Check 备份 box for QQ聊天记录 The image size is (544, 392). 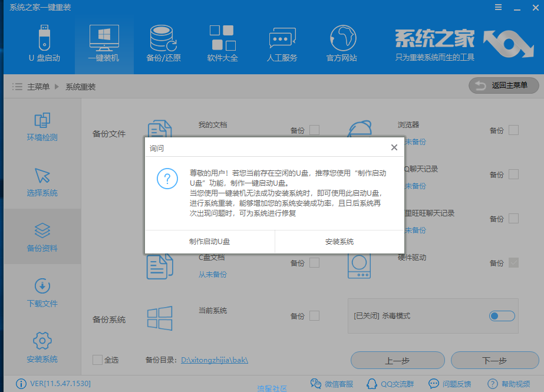(x=513, y=174)
